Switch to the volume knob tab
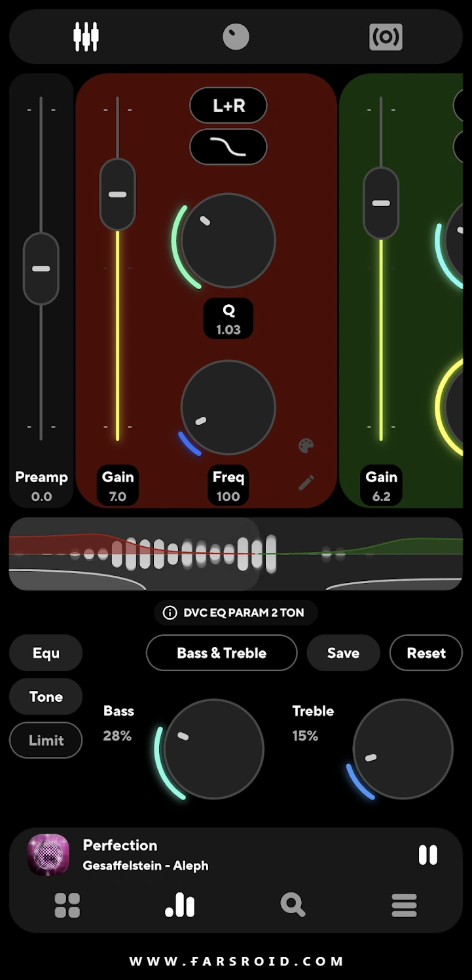Screen dimensions: 472x980 pyautogui.click(x=236, y=37)
